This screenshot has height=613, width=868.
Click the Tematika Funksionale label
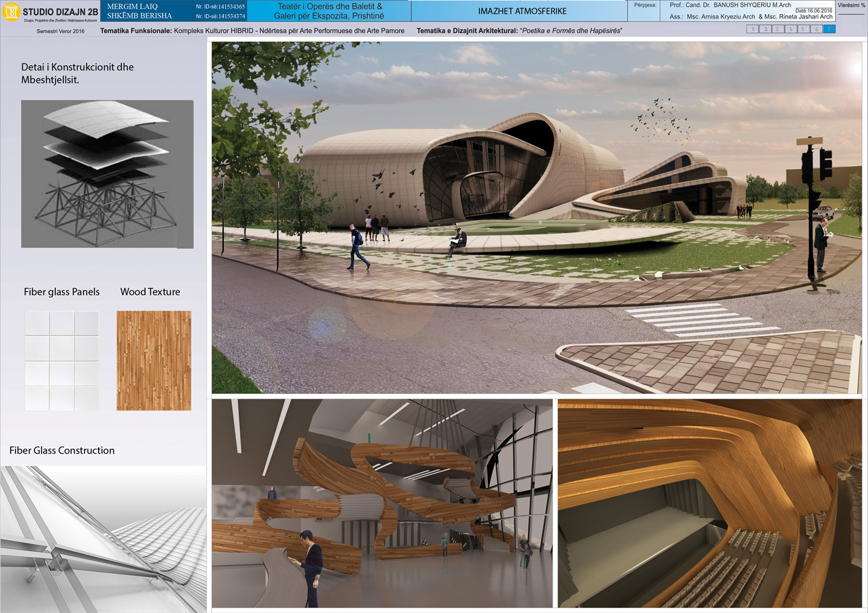pos(135,31)
